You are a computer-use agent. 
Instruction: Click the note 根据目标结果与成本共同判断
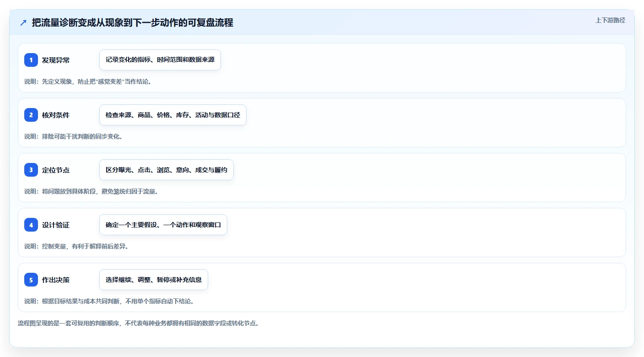coord(109,301)
